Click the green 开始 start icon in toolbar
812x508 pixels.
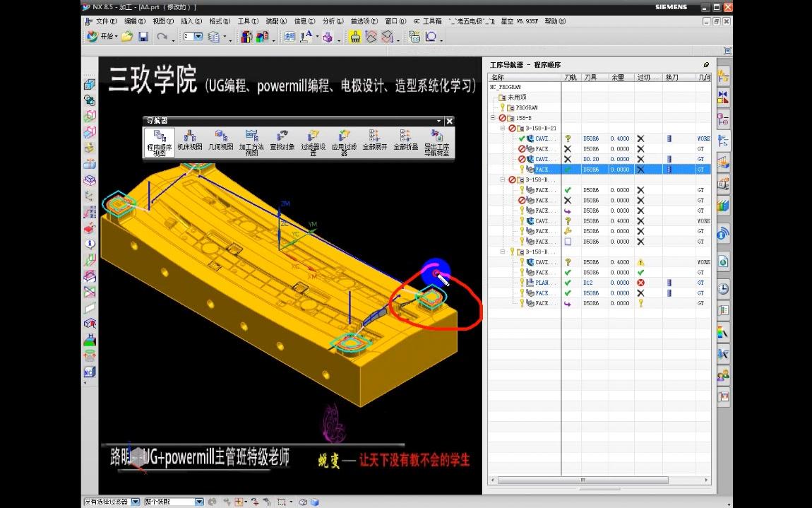tap(90, 36)
